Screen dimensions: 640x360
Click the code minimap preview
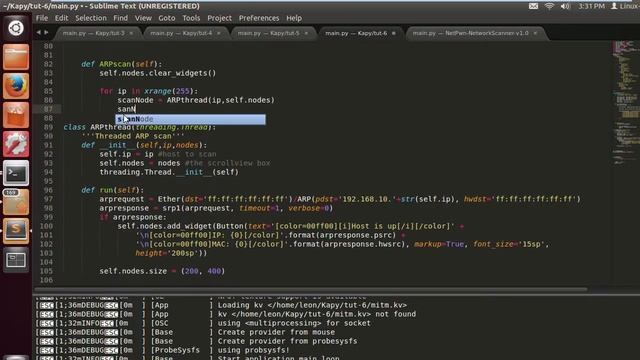point(626,102)
